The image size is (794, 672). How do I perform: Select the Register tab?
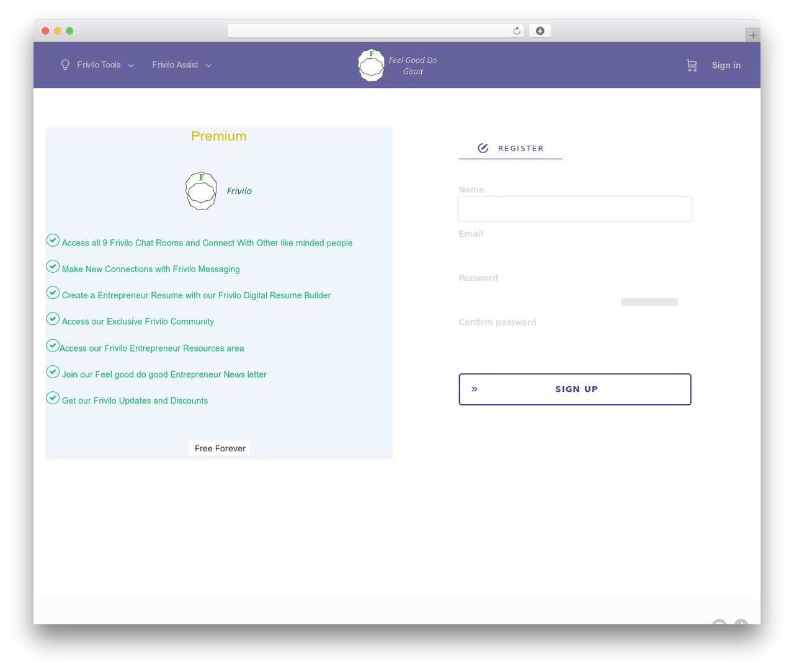(511, 148)
